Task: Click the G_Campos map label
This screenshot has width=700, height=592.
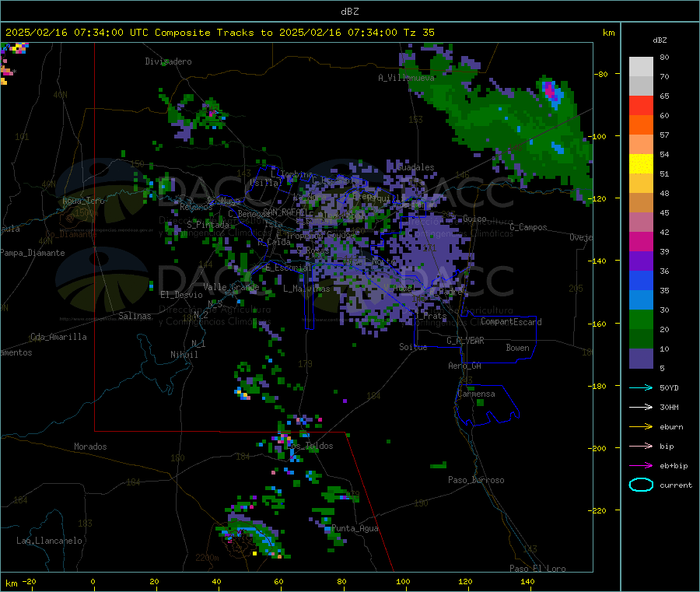Action: [528, 227]
